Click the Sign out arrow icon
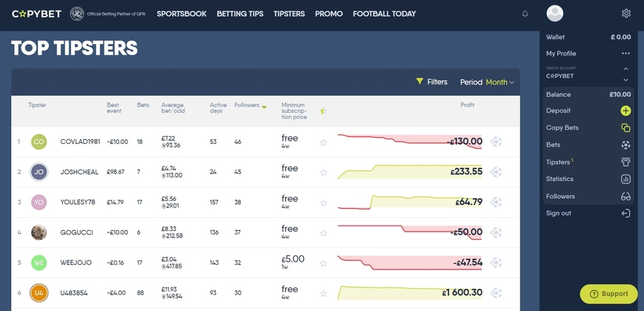644x311 pixels. point(626,213)
